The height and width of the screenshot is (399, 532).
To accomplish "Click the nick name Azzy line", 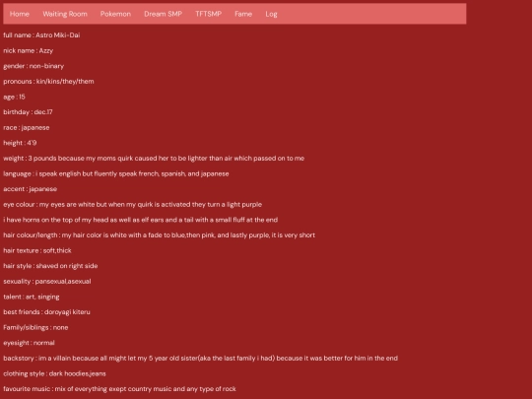I will (x=29, y=50).
